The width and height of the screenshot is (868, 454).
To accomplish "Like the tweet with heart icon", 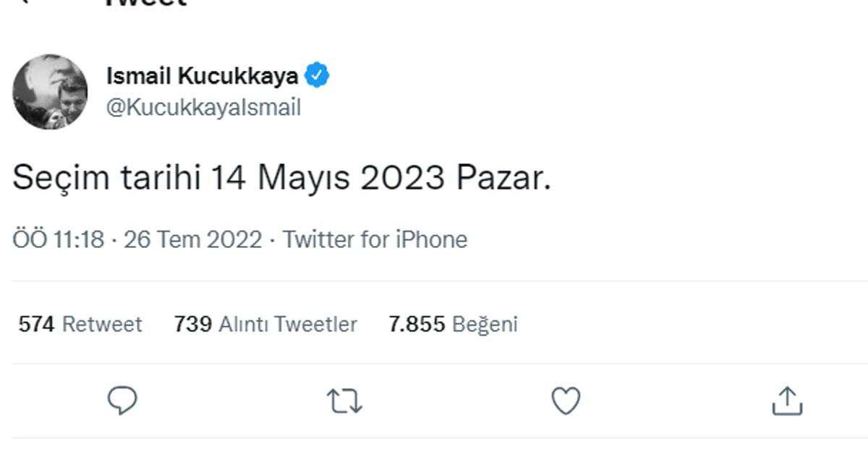I will coord(566,401).
